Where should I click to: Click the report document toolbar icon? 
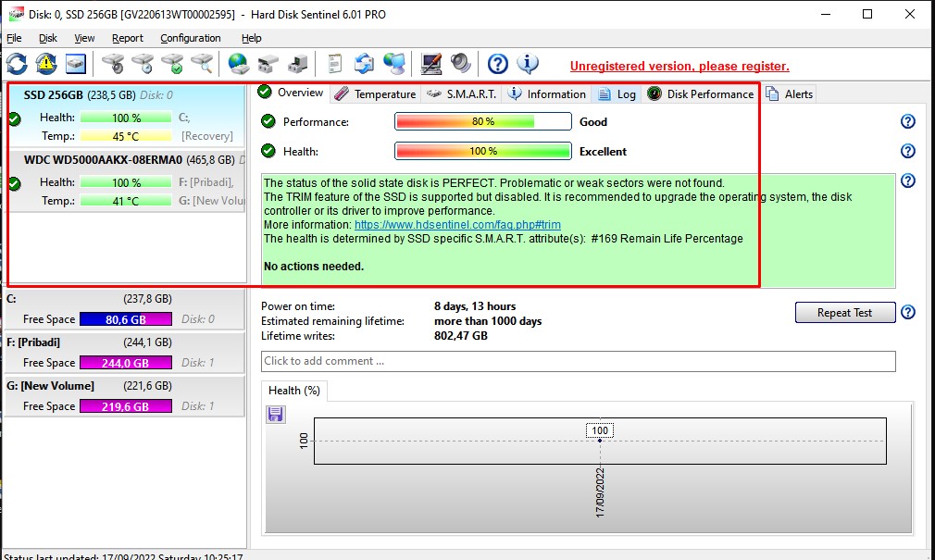coord(334,64)
